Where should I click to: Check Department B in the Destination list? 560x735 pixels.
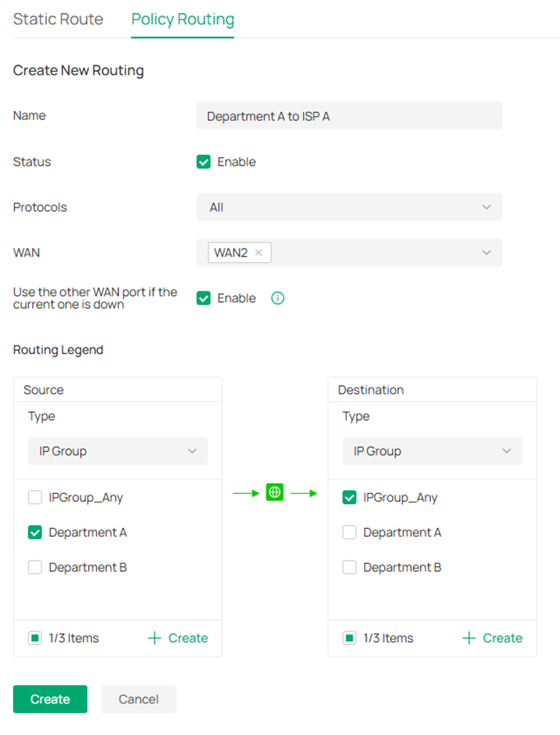(x=349, y=567)
